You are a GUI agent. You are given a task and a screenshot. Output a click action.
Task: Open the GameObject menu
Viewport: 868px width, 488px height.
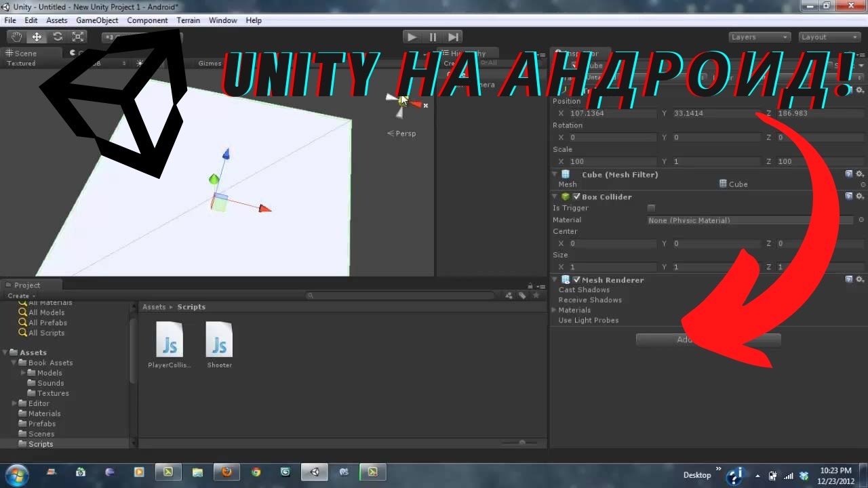point(97,20)
